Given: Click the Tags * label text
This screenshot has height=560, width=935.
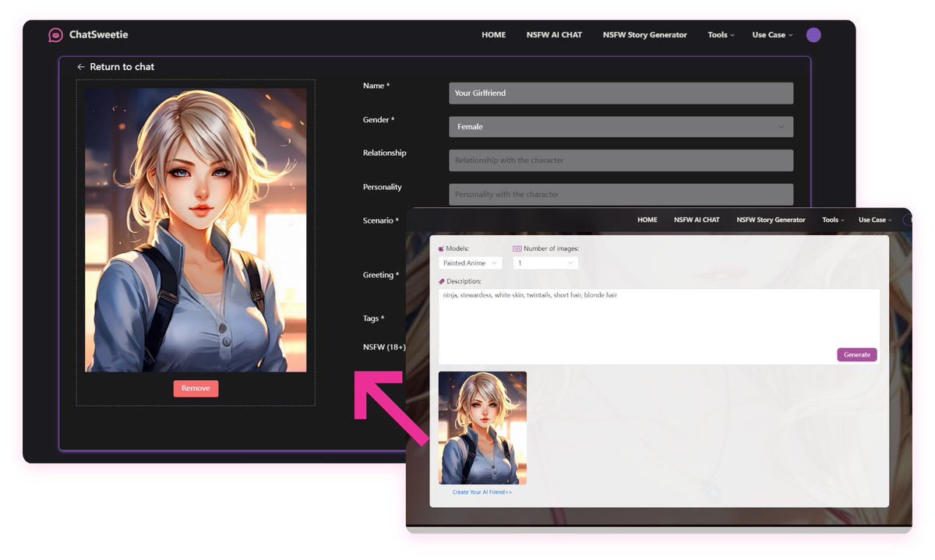Looking at the screenshot, I should [373, 319].
